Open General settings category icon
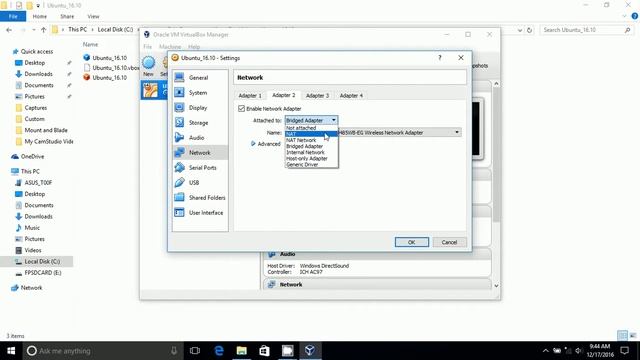Viewport: 640px width, 360px height. coord(179,78)
